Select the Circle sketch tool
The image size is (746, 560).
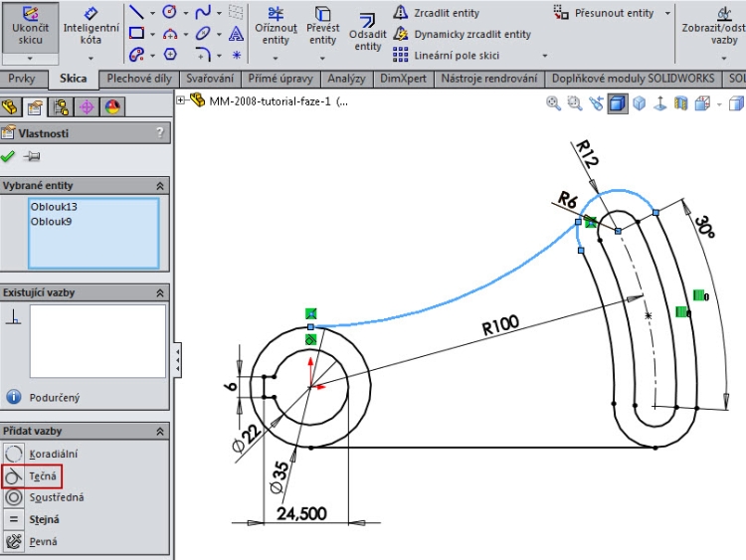[170, 12]
